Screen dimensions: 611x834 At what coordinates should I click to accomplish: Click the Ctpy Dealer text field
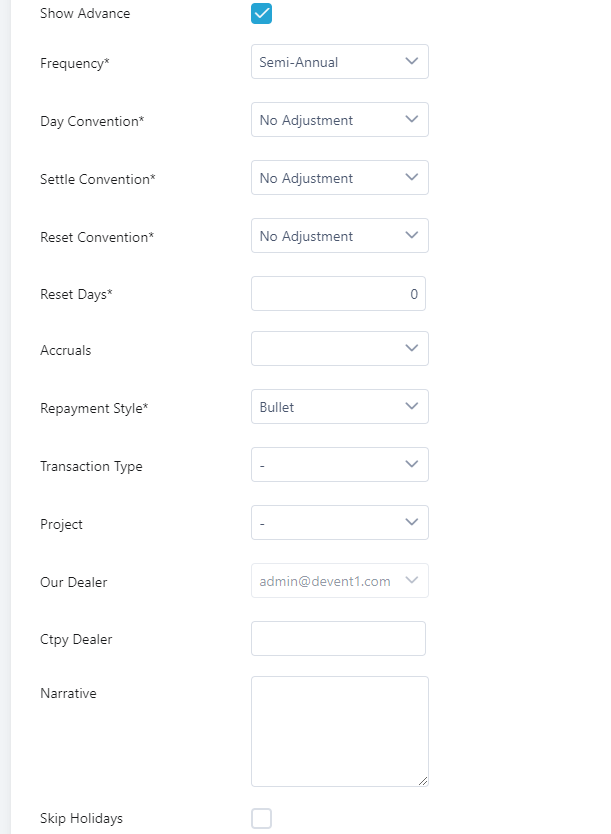[x=338, y=639]
